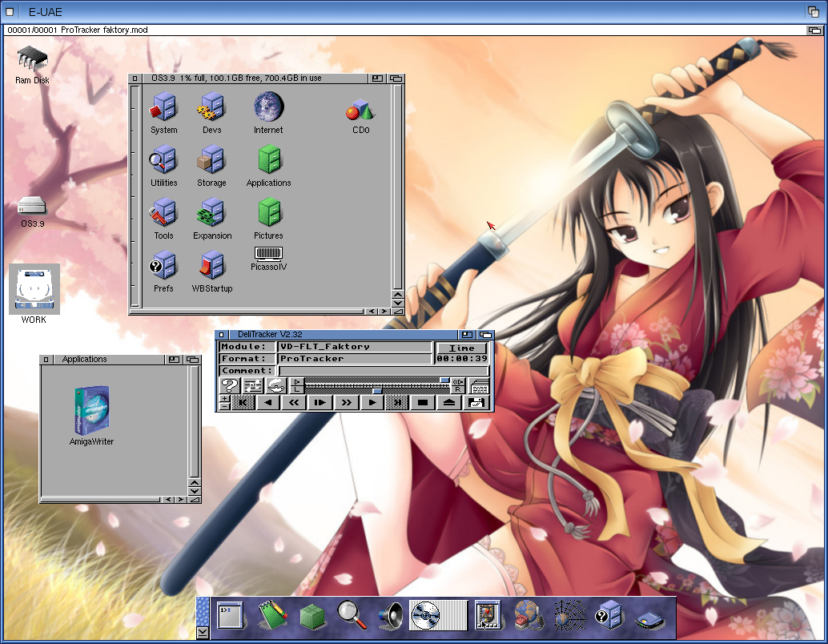Click right arrow of OS3.9 horizontal scrollbar
828x644 pixels.
click(384, 312)
